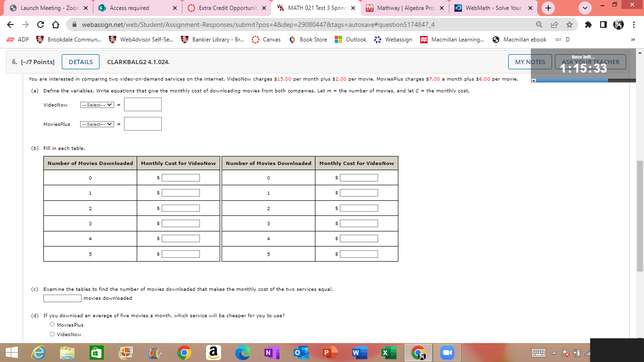
Task: Click the movies downloaded answer box
Action: (x=62, y=298)
